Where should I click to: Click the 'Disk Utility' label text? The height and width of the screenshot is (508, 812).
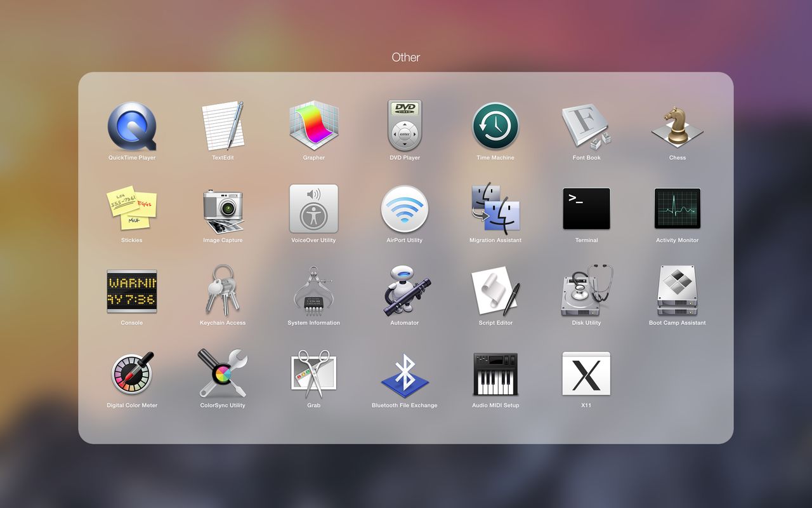click(x=586, y=323)
